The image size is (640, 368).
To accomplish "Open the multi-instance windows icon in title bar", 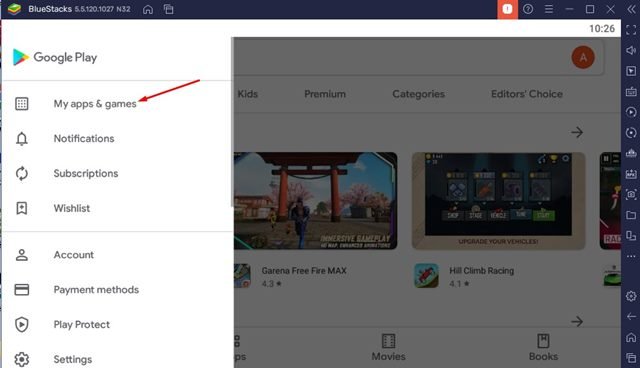I will coord(169,9).
